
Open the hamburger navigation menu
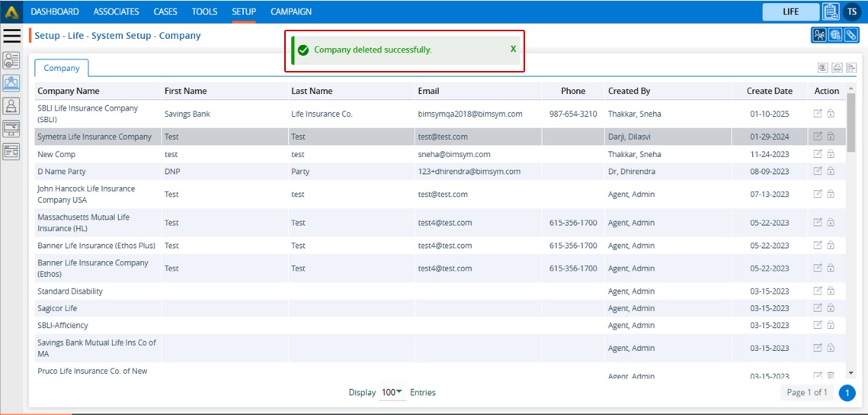[x=12, y=35]
